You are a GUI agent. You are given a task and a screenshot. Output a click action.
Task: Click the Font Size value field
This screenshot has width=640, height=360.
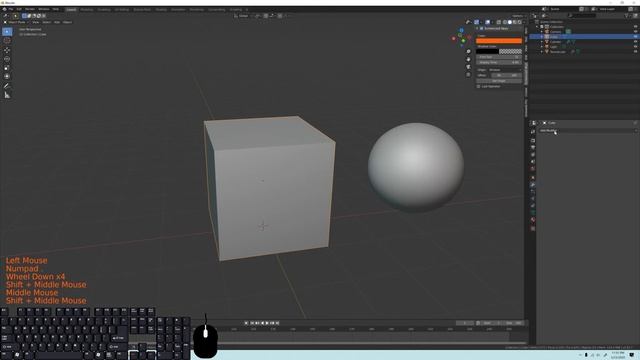click(x=499, y=57)
